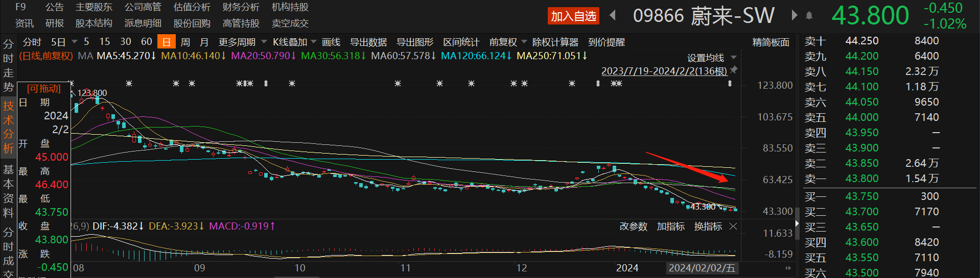Go to previous stock with left arrow
The image size is (980, 278).
pos(613,16)
